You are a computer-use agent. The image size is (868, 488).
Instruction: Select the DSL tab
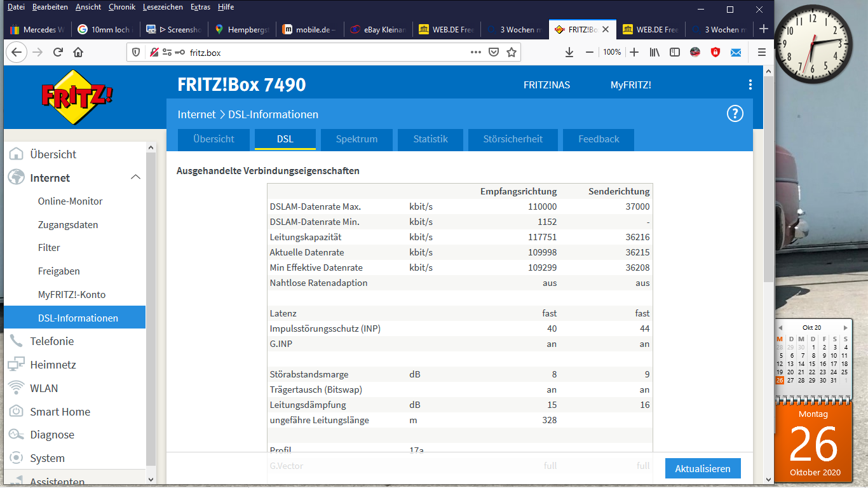pos(285,139)
